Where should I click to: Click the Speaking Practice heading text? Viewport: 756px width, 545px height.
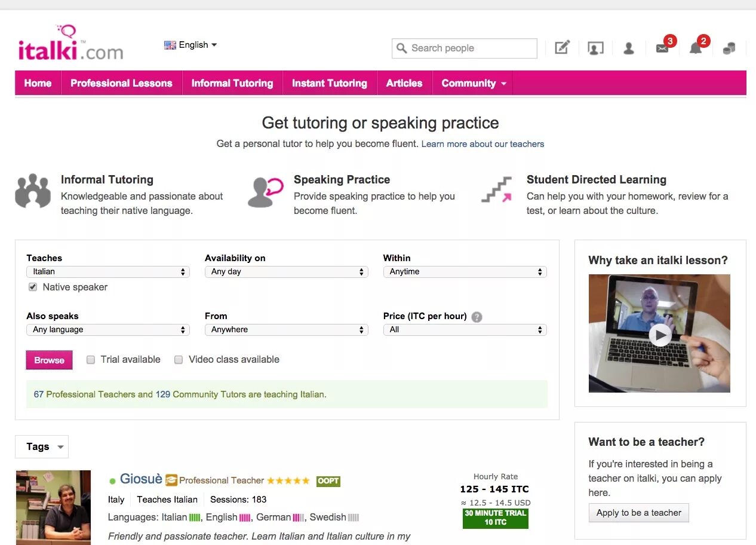pos(342,180)
